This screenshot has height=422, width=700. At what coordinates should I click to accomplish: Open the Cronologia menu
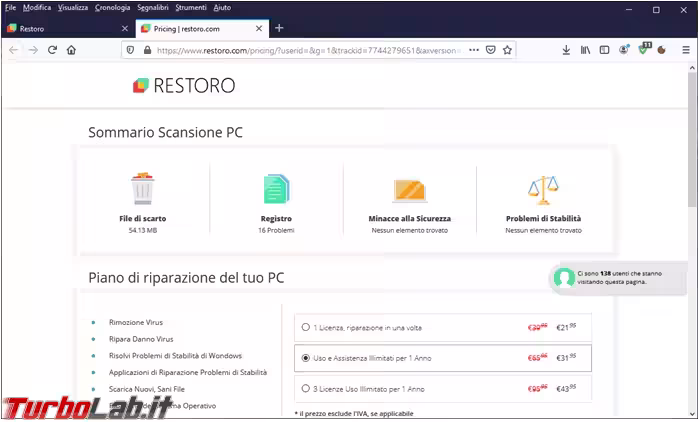click(x=112, y=8)
